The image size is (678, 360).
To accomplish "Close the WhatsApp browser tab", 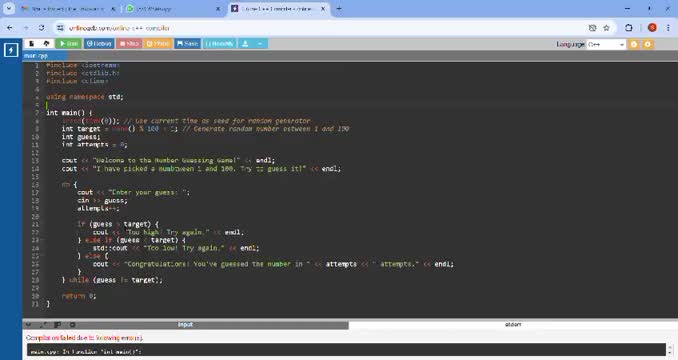I will (218, 9).
